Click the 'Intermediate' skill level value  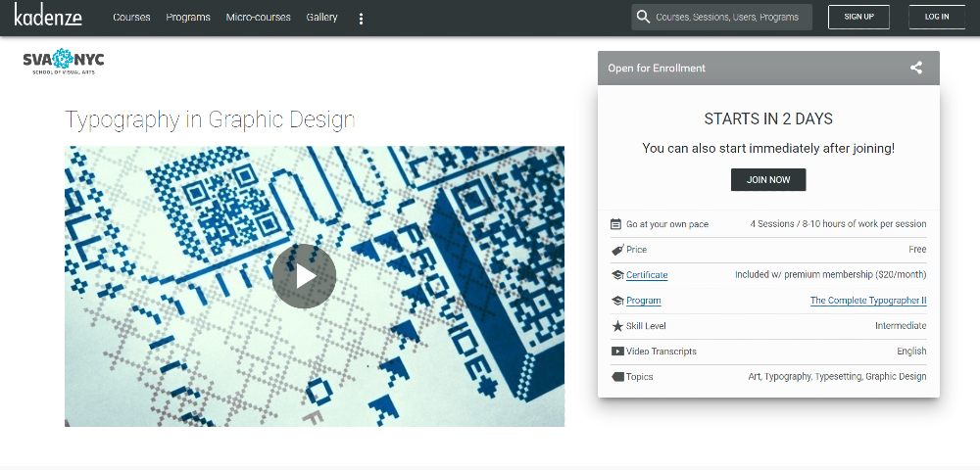point(901,326)
